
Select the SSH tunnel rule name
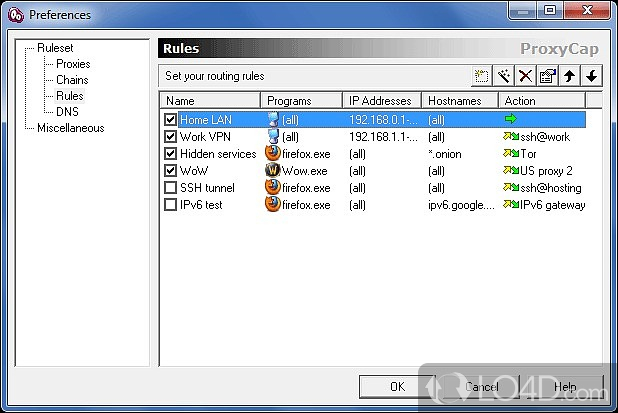pyautogui.click(x=207, y=187)
